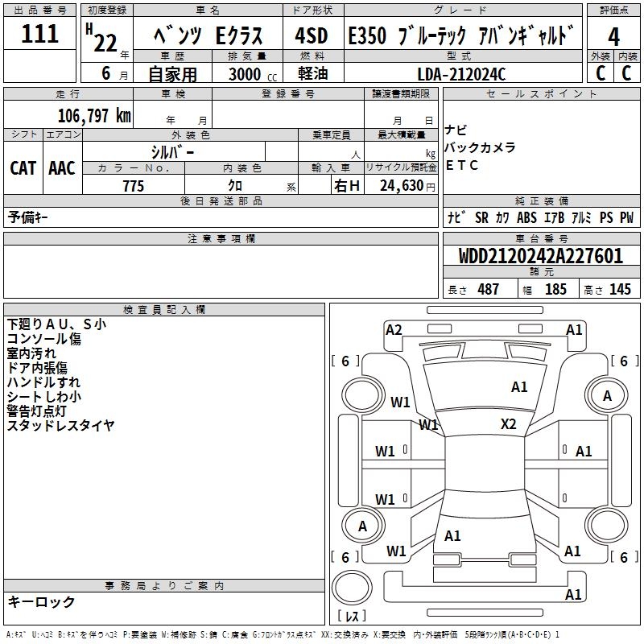
Task: Click the lower left wheel A circle
Action: (362, 526)
